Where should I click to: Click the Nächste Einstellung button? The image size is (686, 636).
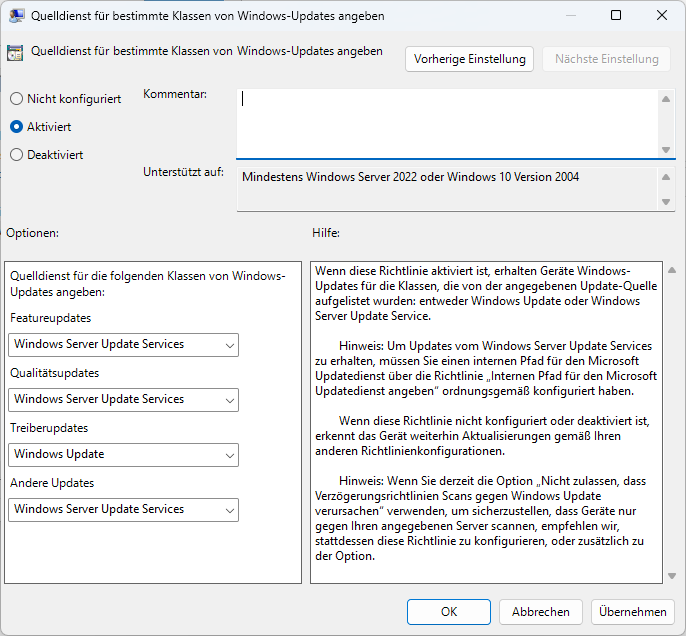606,59
